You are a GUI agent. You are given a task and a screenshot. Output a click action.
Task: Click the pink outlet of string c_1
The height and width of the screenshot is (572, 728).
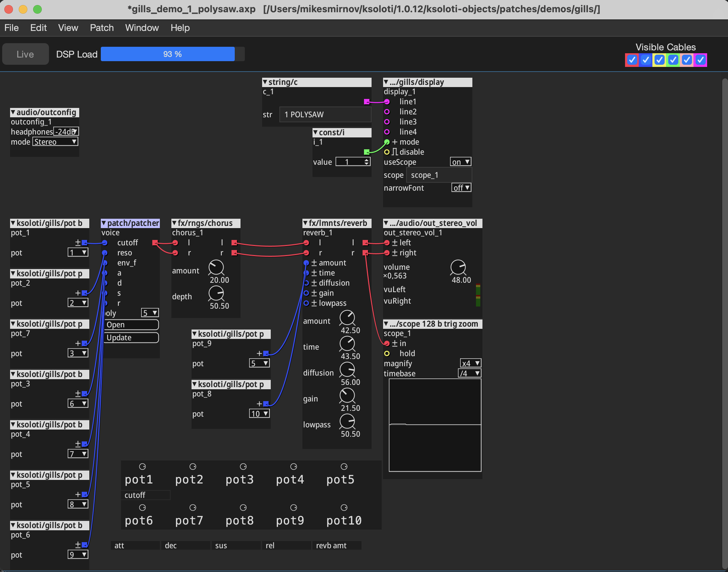pyautogui.click(x=367, y=102)
